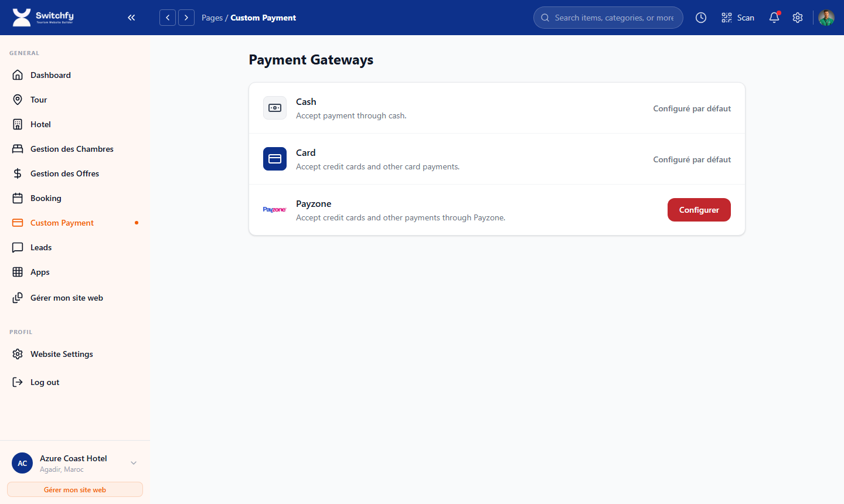This screenshot has width=844, height=504.
Task: Click the search items input field
Action: tap(614, 18)
